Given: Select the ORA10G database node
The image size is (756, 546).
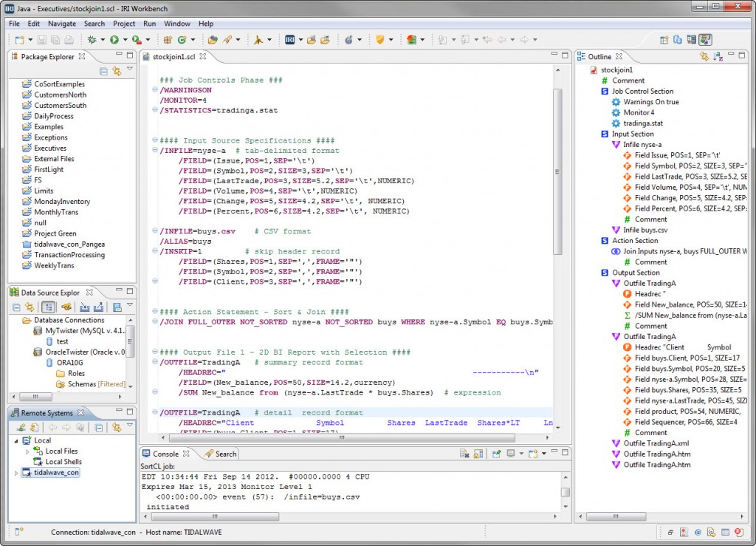Looking at the screenshot, I should click(70, 363).
